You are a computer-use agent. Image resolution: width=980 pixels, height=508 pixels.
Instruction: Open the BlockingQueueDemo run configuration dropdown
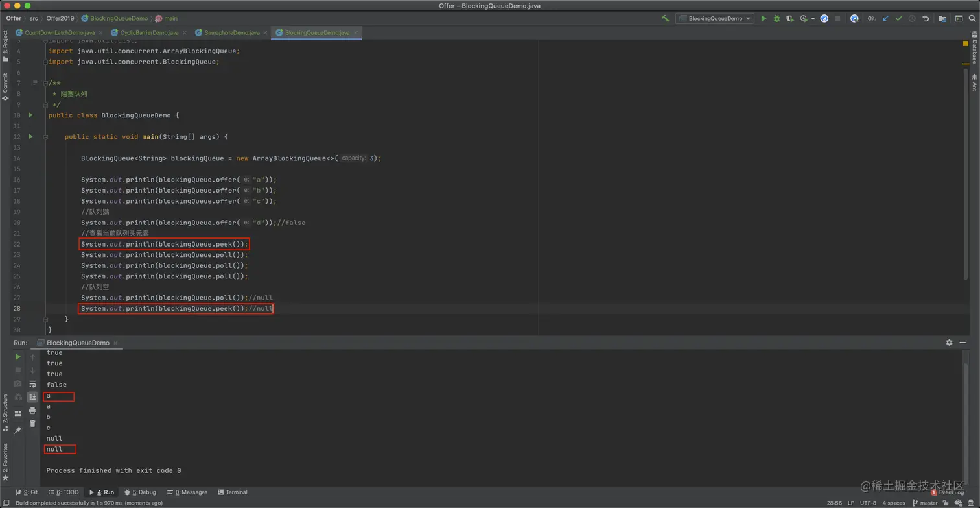tap(715, 19)
